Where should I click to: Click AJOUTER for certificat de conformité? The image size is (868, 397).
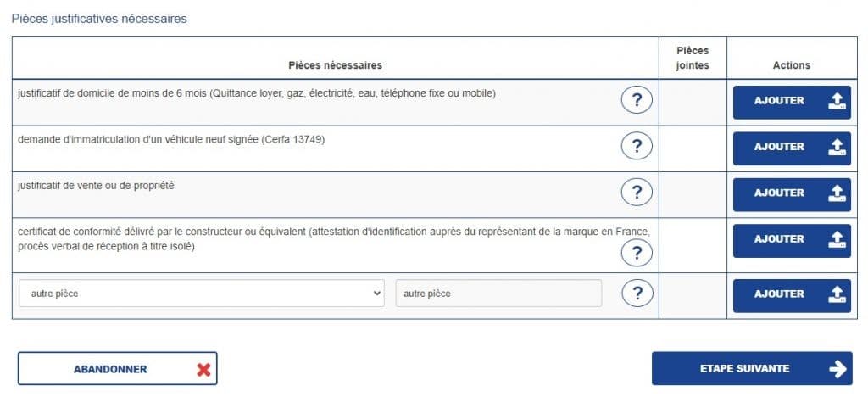click(792, 241)
